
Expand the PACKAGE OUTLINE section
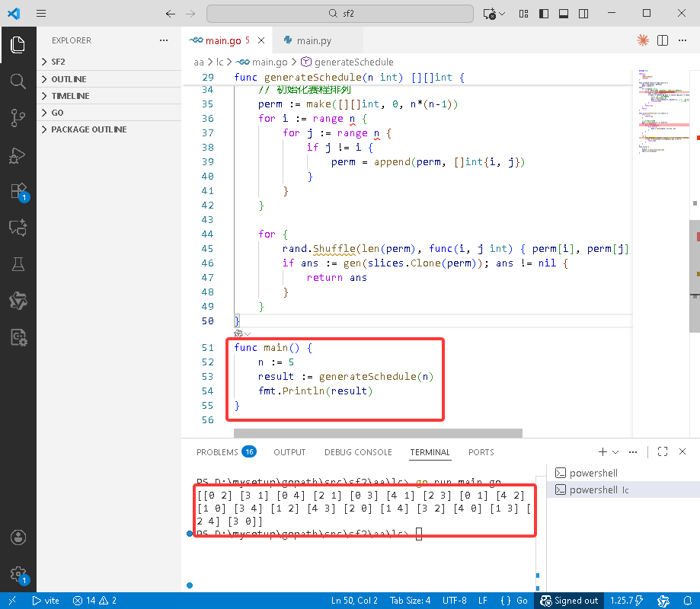click(x=109, y=129)
